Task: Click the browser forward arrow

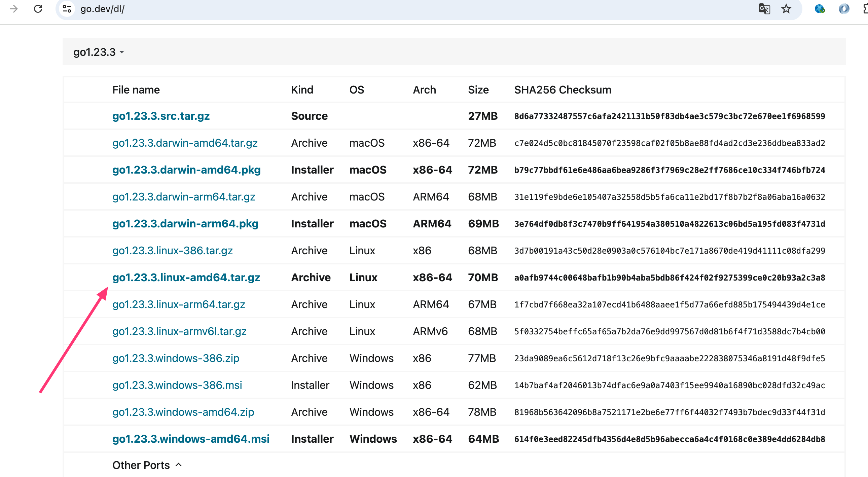Action: click(x=13, y=9)
